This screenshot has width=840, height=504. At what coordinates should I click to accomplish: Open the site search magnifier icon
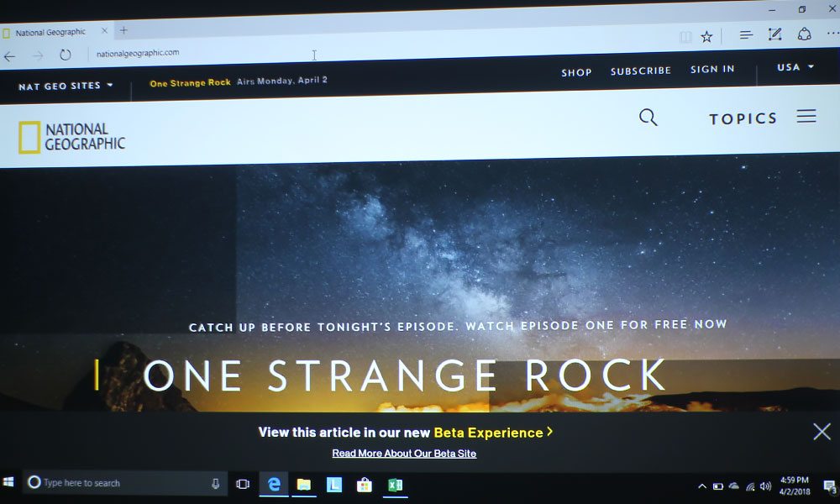click(648, 118)
